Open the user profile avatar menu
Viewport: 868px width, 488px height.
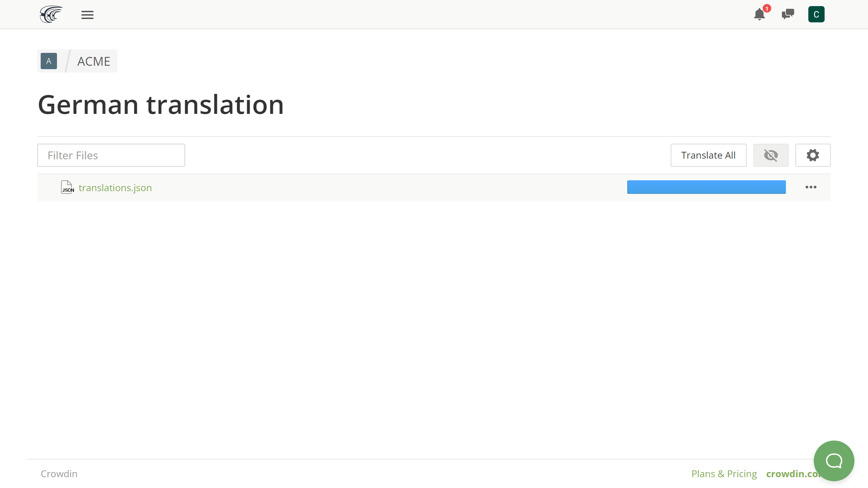click(816, 14)
